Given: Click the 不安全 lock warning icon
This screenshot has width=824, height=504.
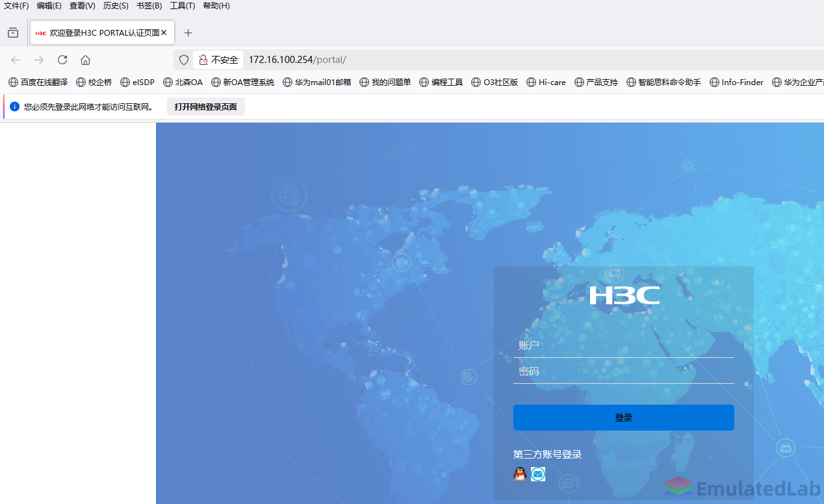Looking at the screenshot, I should click(218, 60).
